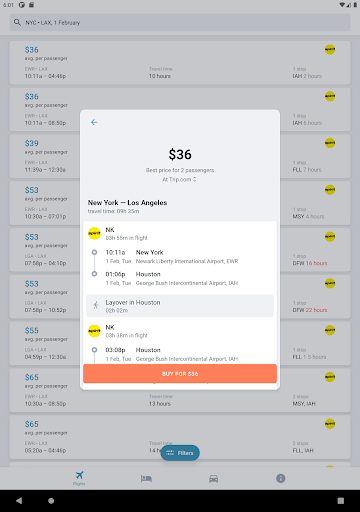Tap the Spirit logo on second NK segment

point(94,331)
